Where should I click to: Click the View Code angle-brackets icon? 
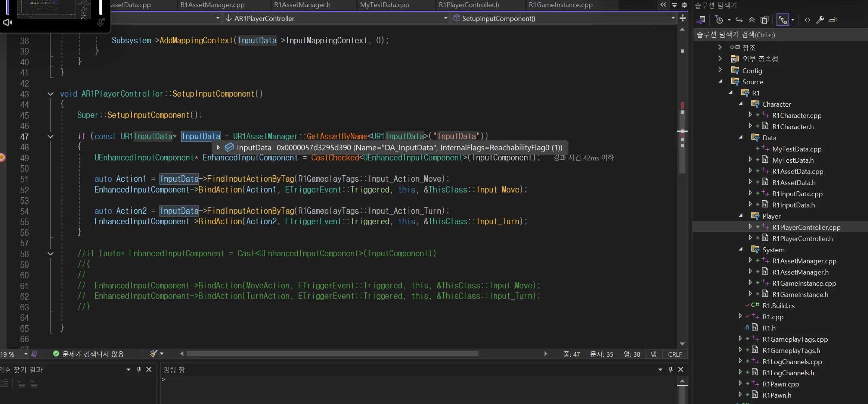[x=807, y=20]
